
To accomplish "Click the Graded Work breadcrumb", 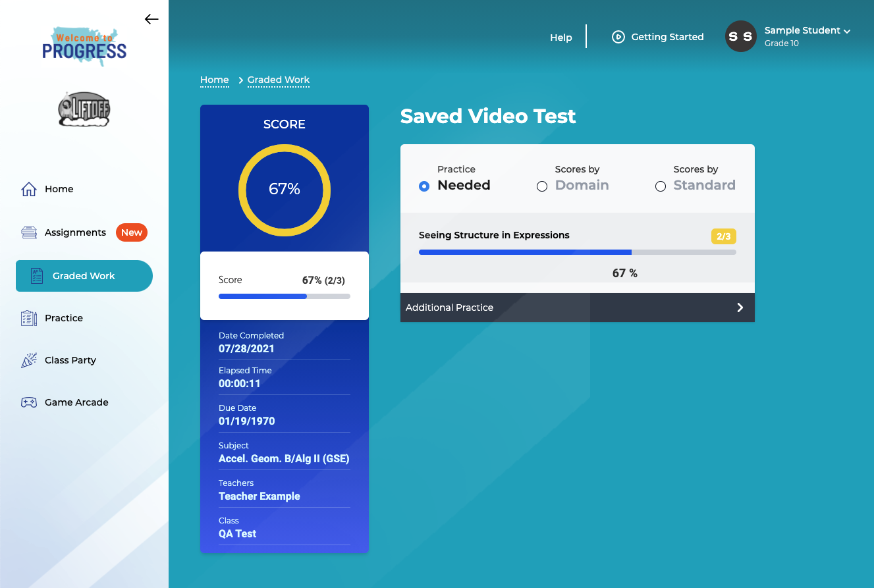I will tap(278, 80).
